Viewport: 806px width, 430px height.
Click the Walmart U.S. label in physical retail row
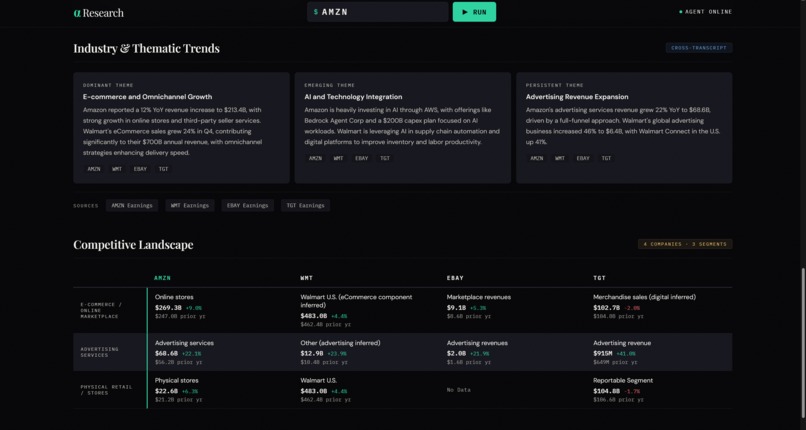319,380
